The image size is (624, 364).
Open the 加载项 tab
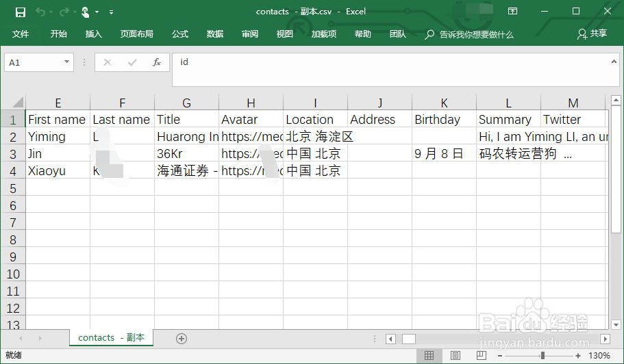pos(324,34)
